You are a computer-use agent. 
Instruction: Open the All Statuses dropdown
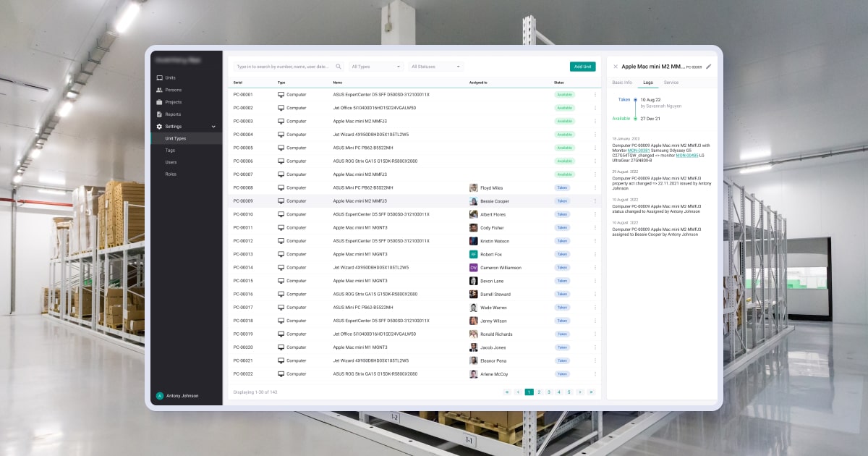(435, 66)
